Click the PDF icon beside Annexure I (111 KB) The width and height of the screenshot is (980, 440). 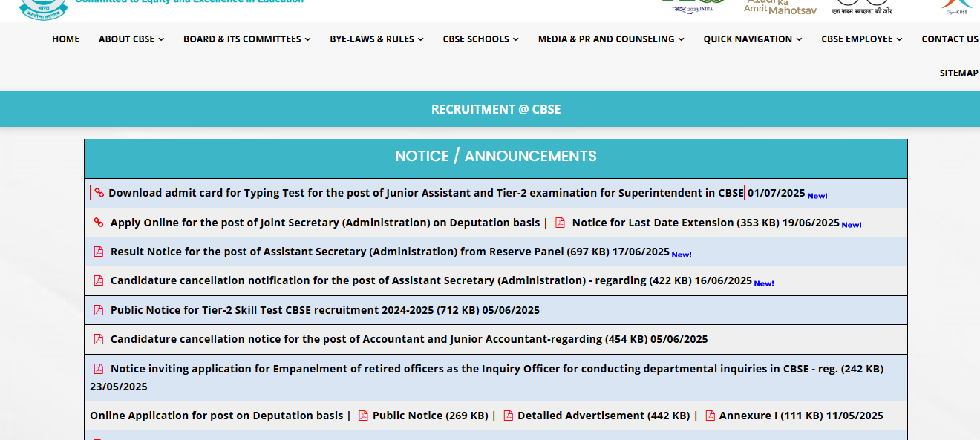(x=710, y=416)
